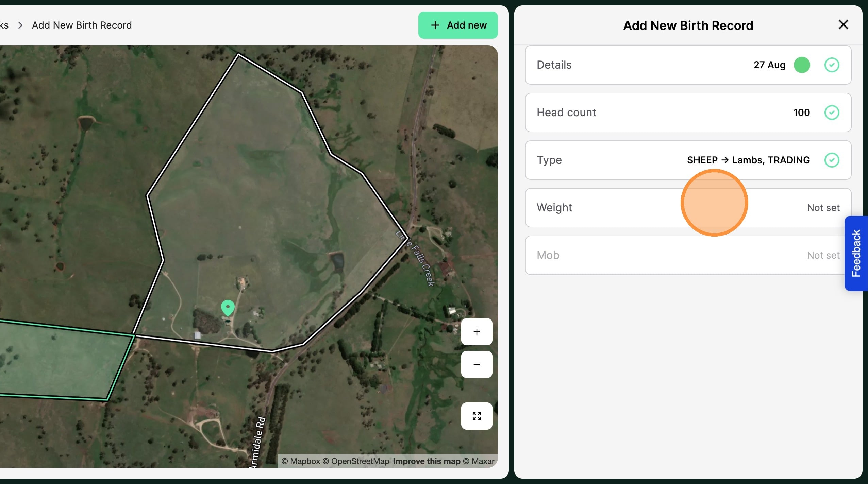Click the map zoom in plus icon

tap(477, 332)
